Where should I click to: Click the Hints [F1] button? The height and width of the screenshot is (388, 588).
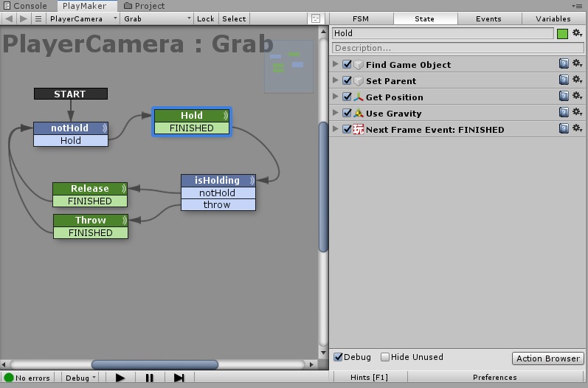pyautogui.click(x=369, y=377)
